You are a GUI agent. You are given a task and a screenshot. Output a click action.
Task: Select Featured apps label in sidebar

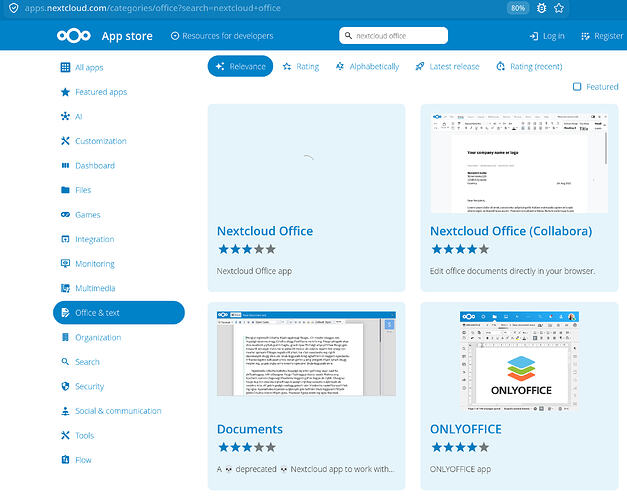[x=101, y=92]
